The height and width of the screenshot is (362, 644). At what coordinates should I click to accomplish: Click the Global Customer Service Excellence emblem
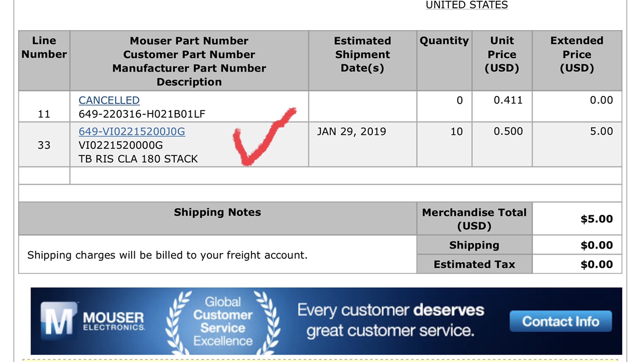coord(223,321)
